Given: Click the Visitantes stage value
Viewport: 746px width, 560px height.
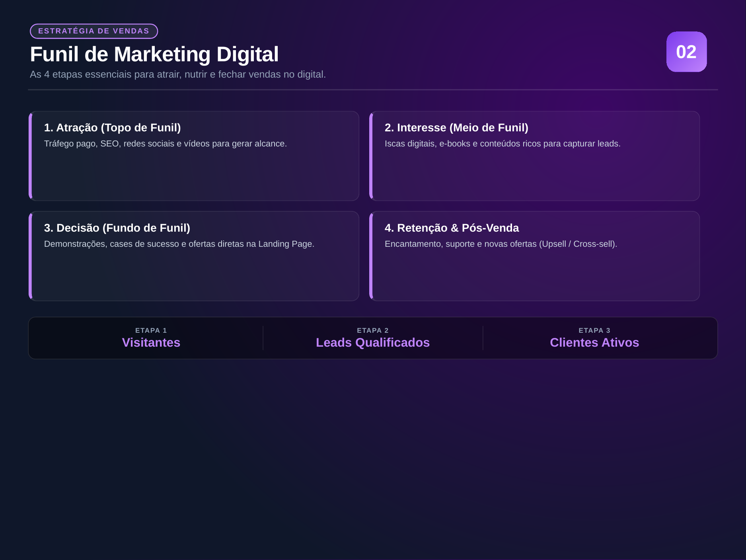Looking at the screenshot, I should [151, 342].
